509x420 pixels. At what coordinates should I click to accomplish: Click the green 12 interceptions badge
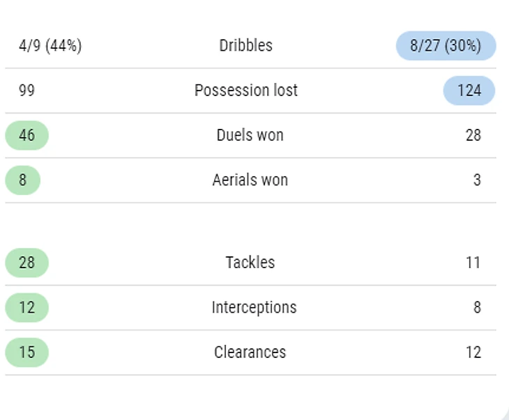pyautogui.click(x=27, y=307)
